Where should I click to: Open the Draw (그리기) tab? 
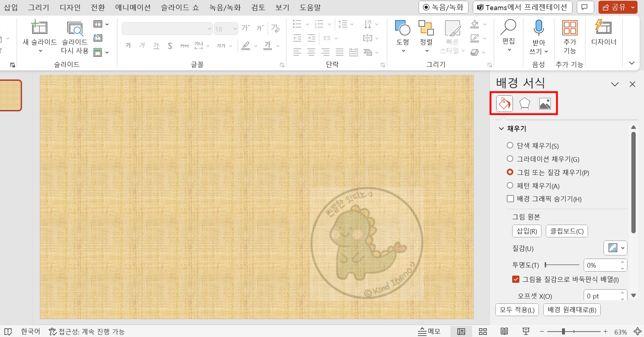(39, 7)
